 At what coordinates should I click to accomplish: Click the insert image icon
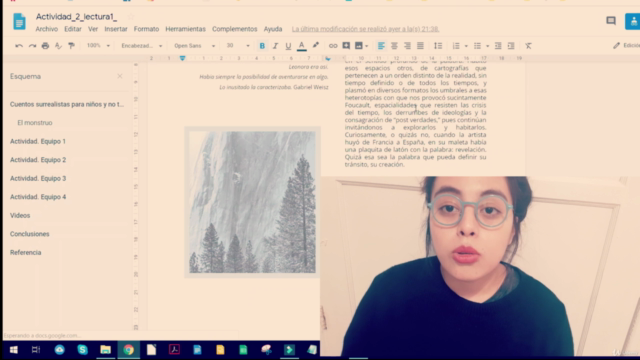tap(359, 46)
